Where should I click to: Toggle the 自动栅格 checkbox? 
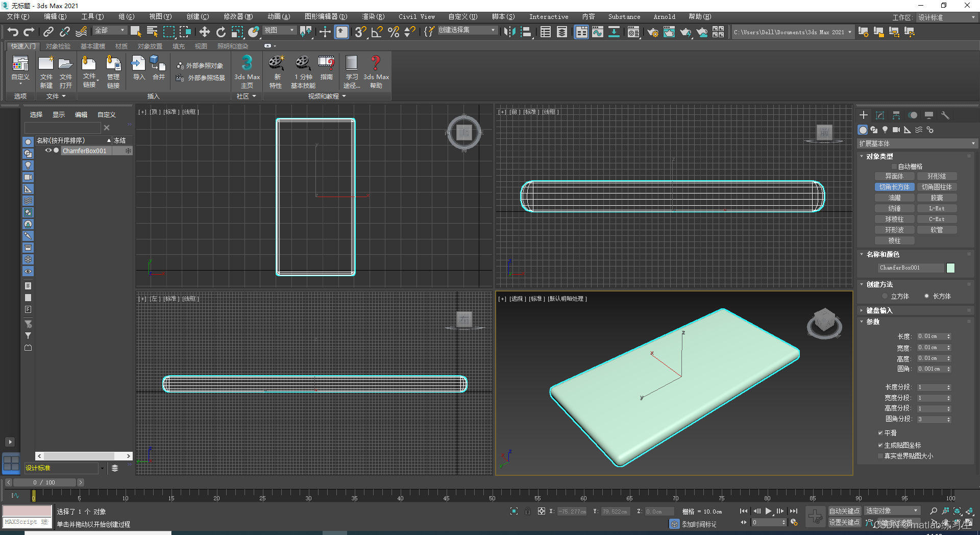click(894, 166)
